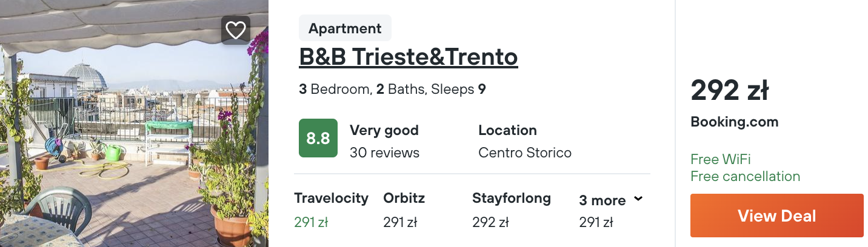Save listing with the heart icon
Image resolution: width=868 pixels, height=247 pixels.
235,30
